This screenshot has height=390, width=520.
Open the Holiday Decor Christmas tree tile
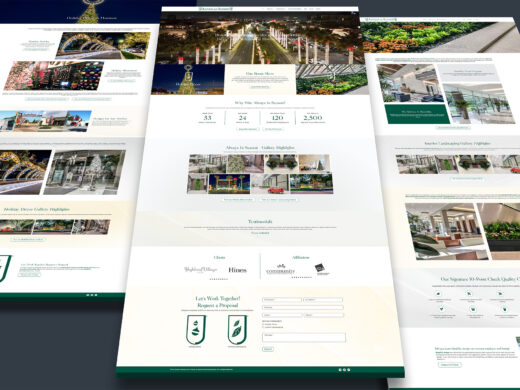(188, 79)
